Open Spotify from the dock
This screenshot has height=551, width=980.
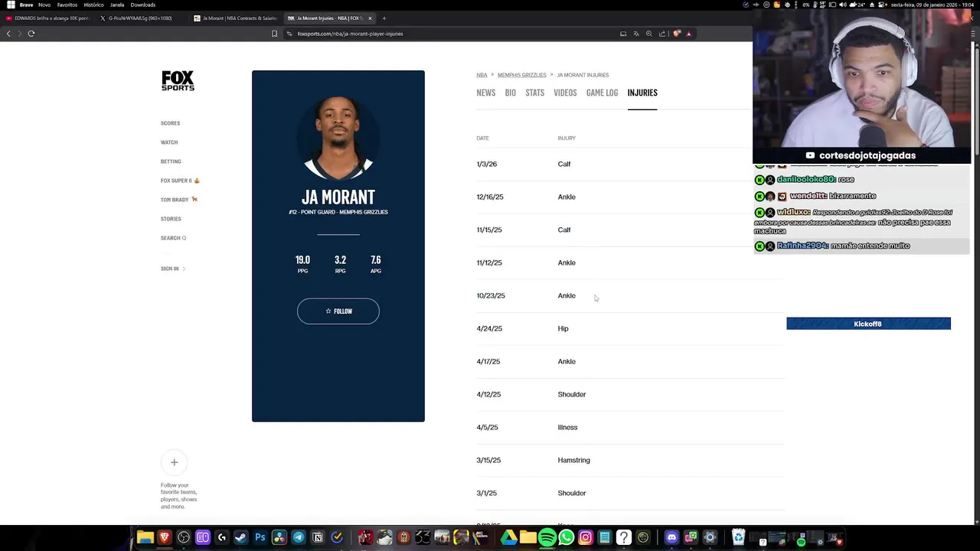[x=547, y=538]
